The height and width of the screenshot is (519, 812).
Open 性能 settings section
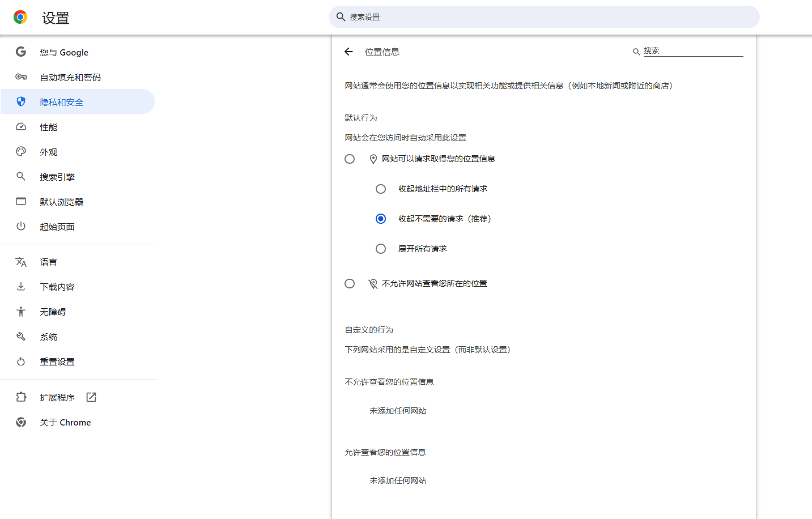pyautogui.click(x=77, y=127)
